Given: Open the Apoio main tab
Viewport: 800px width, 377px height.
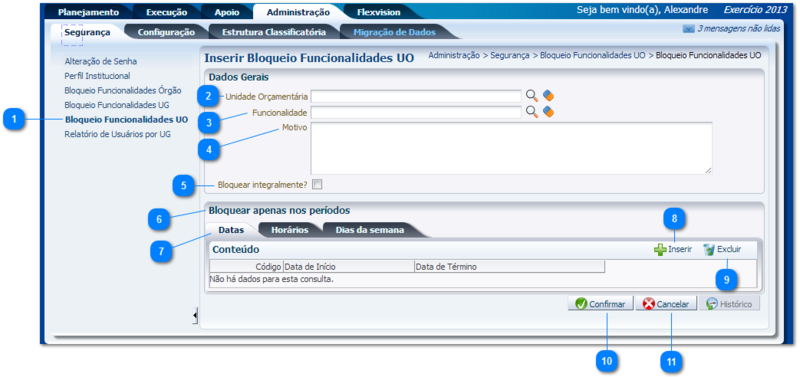Looking at the screenshot, I should coord(227,12).
